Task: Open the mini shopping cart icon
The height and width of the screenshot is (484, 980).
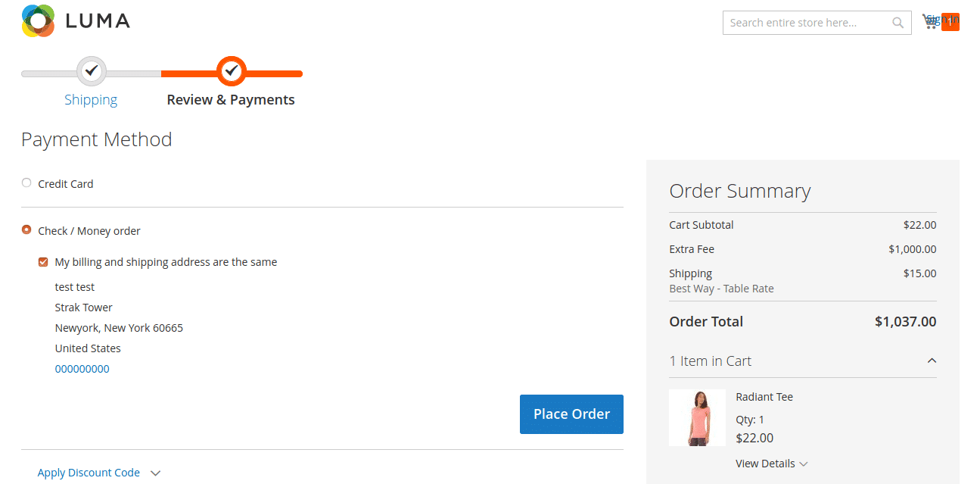Action: [930, 21]
